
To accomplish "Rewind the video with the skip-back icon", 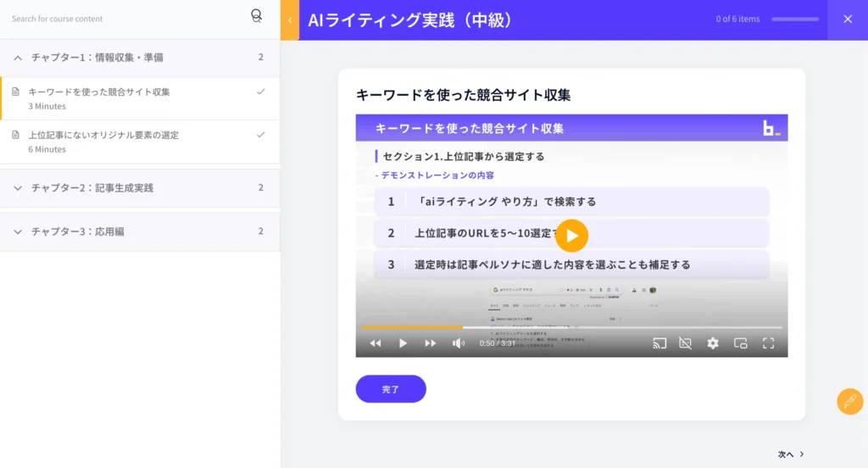I will [x=376, y=343].
